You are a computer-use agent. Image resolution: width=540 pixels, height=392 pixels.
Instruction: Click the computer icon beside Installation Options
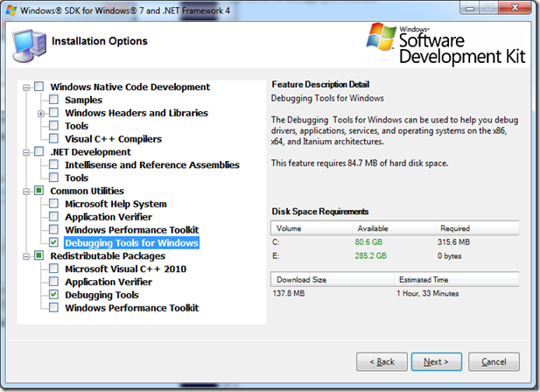(x=29, y=45)
